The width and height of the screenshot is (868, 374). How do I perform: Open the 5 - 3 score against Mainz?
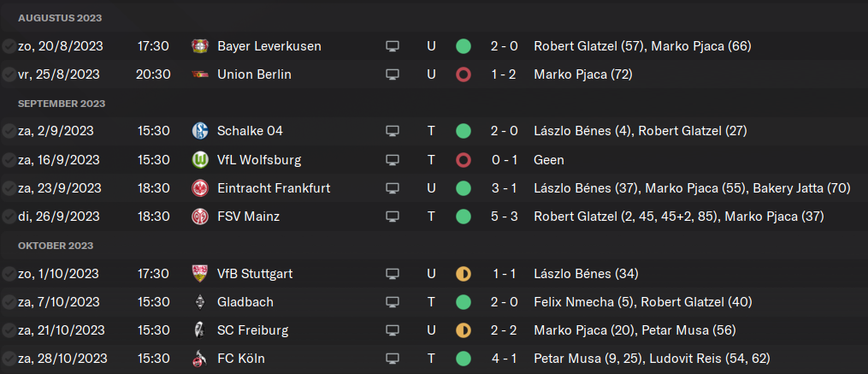[505, 217]
